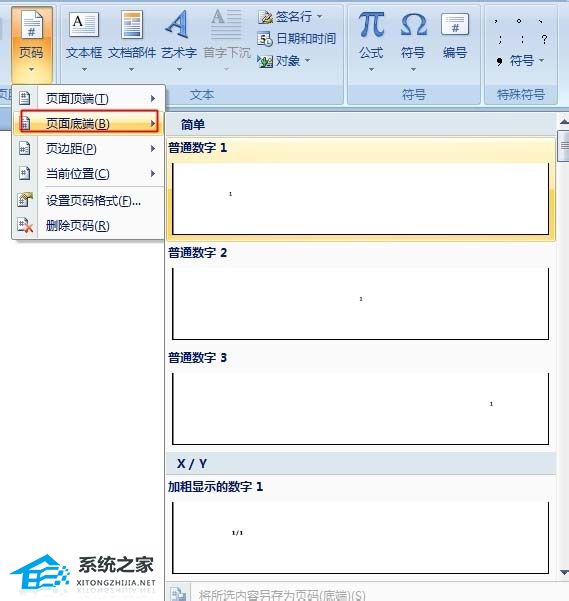Open the 页边距(P) submenu
The height and width of the screenshot is (601, 569).
coord(89,148)
